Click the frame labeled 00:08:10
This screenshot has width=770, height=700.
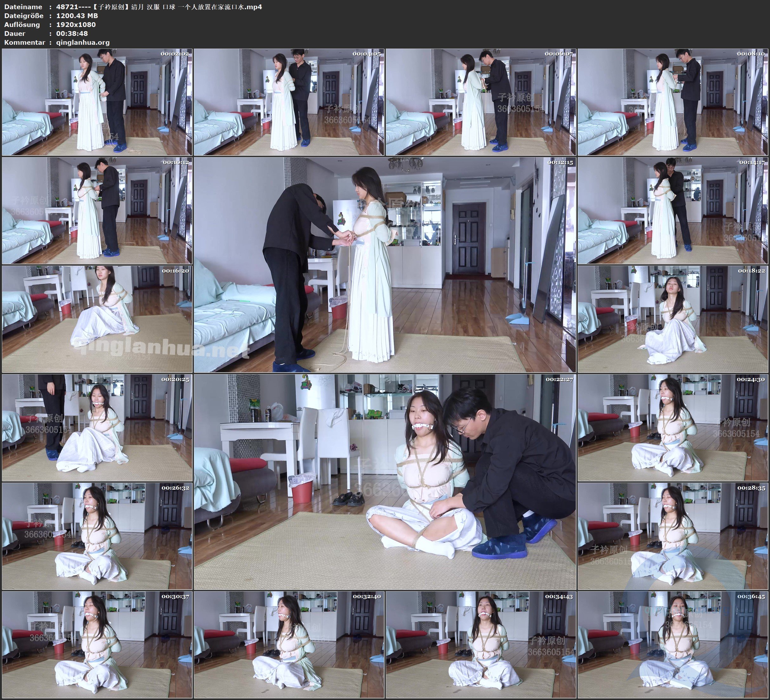click(673, 102)
